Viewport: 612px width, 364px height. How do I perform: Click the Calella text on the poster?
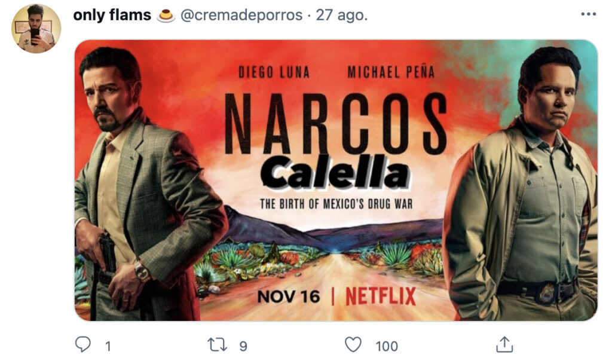click(x=335, y=172)
